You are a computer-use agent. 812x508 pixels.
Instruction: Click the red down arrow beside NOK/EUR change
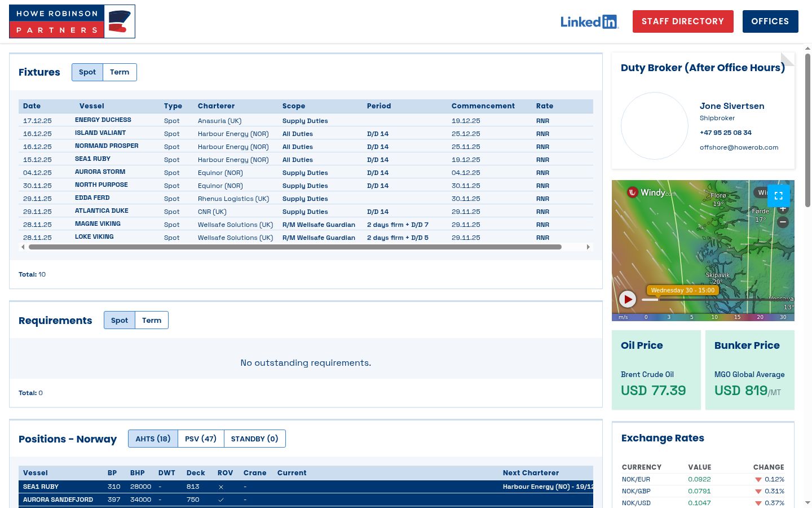click(x=758, y=480)
